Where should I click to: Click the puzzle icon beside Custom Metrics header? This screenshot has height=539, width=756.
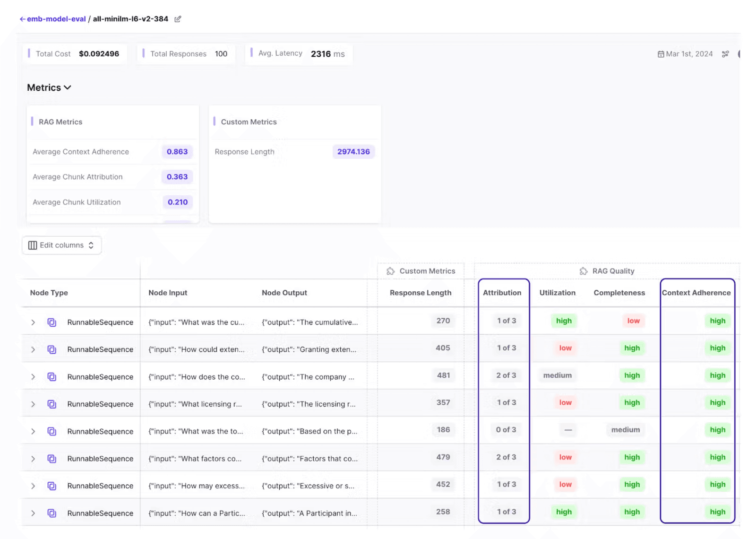coord(390,271)
